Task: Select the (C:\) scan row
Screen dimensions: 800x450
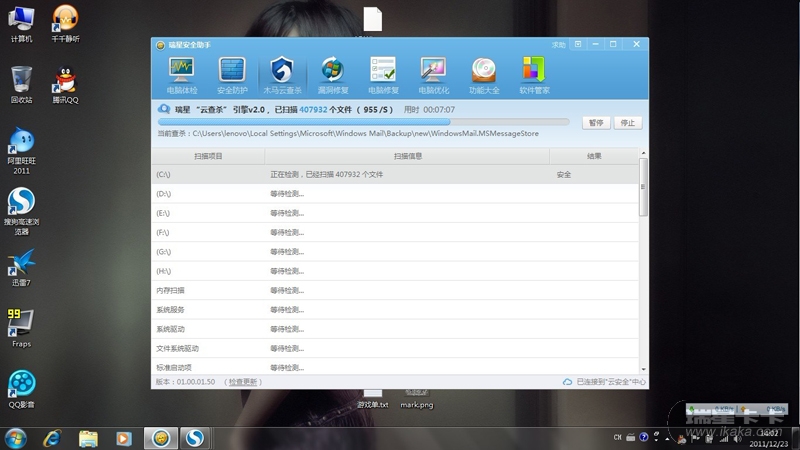Action: click(x=395, y=174)
